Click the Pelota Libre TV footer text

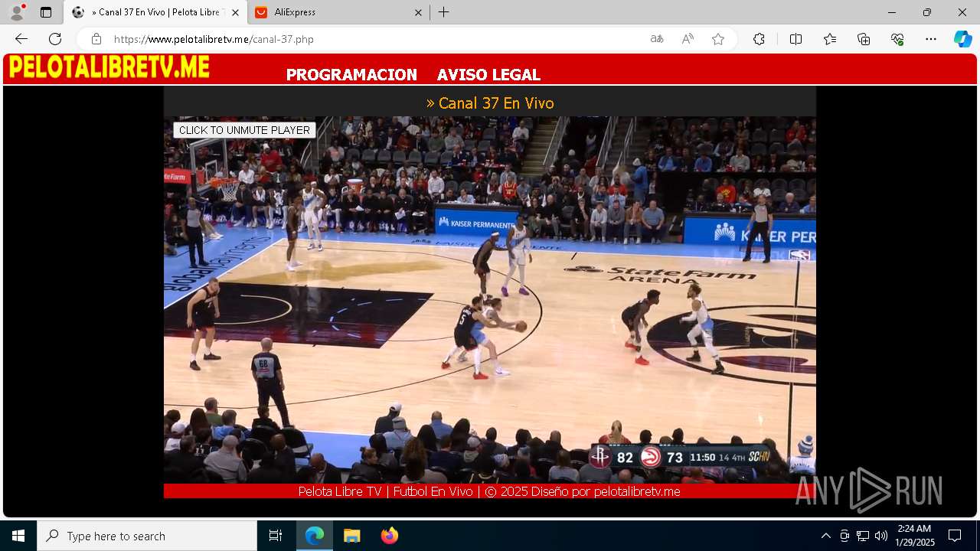point(489,491)
